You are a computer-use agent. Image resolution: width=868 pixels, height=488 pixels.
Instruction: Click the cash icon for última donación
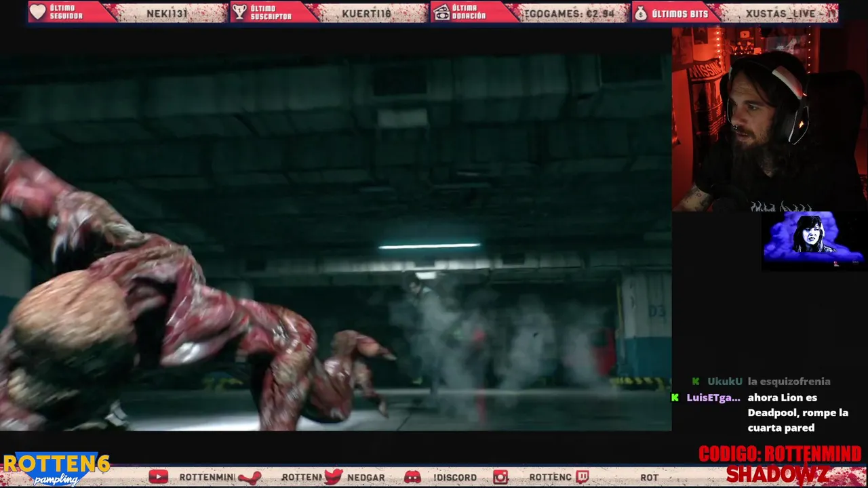click(x=442, y=12)
